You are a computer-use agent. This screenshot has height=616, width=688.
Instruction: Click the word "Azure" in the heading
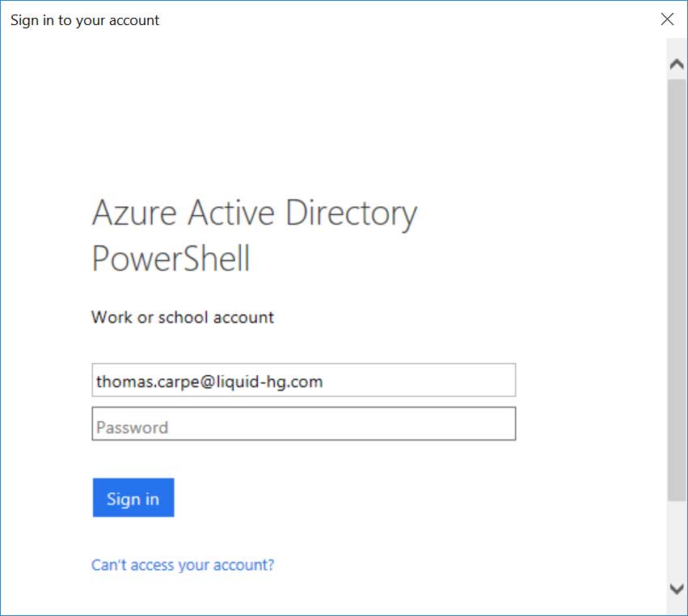pos(134,213)
